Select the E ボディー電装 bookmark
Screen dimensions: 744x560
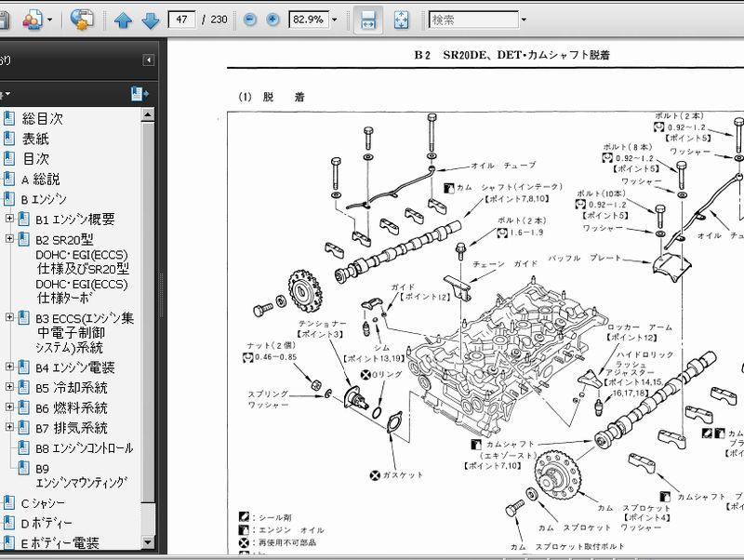coord(60,543)
